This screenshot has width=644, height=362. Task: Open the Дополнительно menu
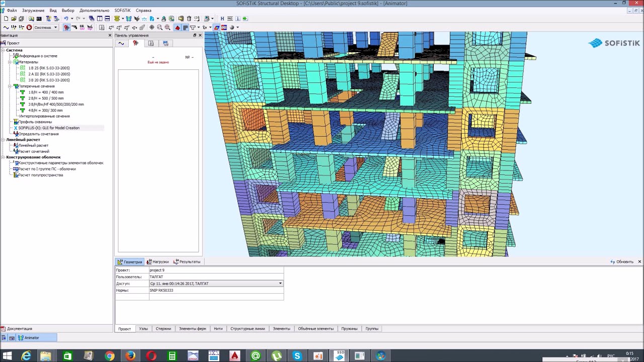pyautogui.click(x=94, y=11)
